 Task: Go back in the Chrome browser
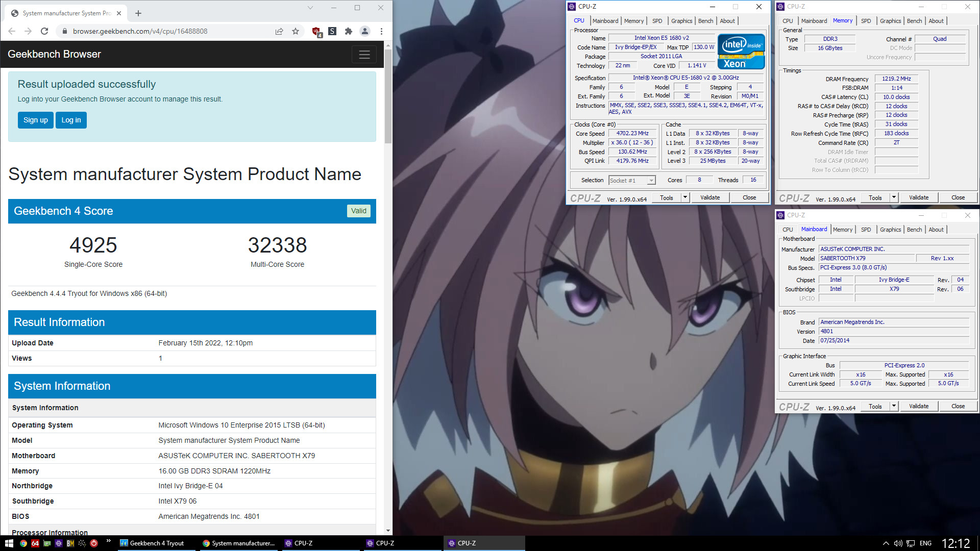[12, 31]
